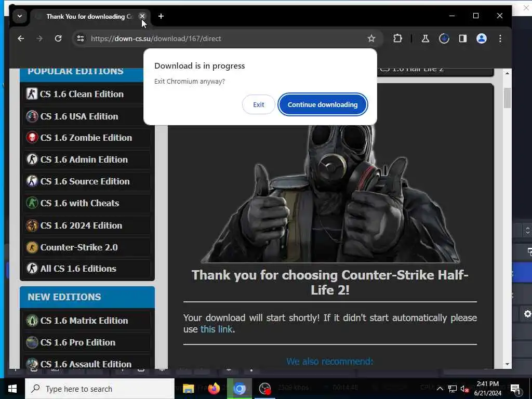This screenshot has height=399, width=532.
Task: Open site information icon in address bar
Action: pos(81,38)
